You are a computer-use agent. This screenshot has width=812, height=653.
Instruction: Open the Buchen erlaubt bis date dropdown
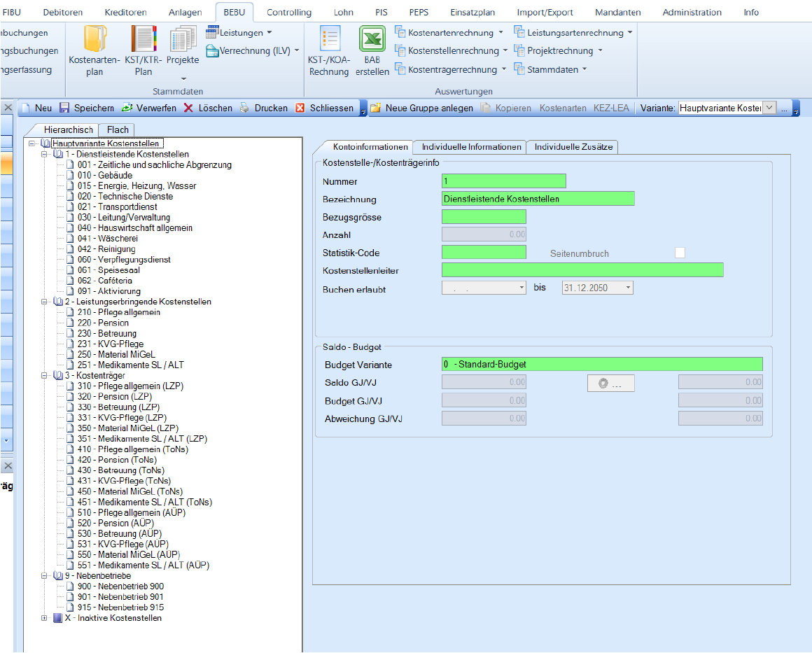point(628,288)
